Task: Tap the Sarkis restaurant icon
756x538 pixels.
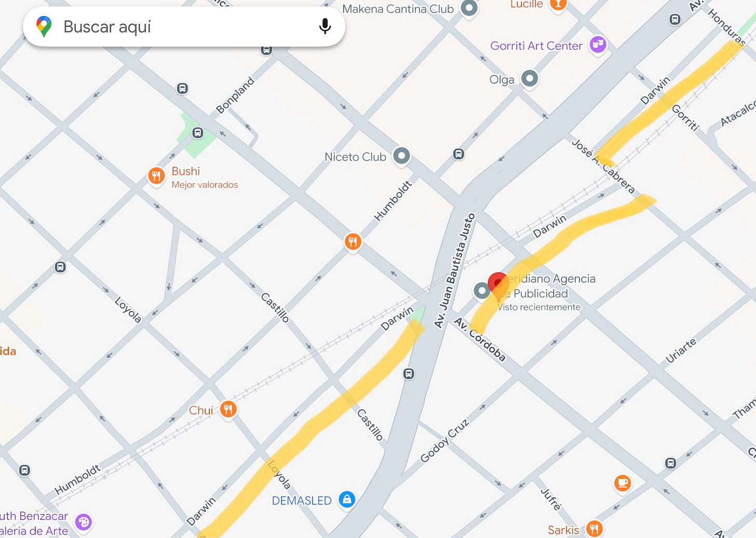Action: point(594,529)
